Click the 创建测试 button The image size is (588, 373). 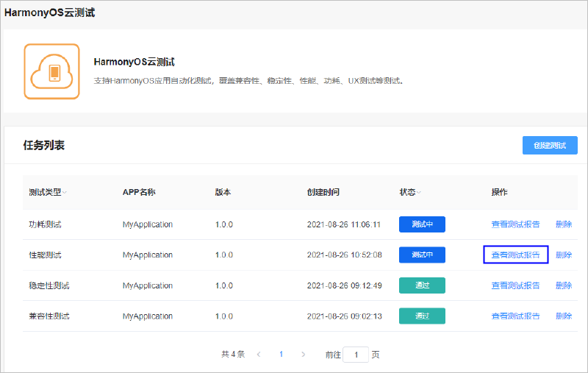[550, 145]
